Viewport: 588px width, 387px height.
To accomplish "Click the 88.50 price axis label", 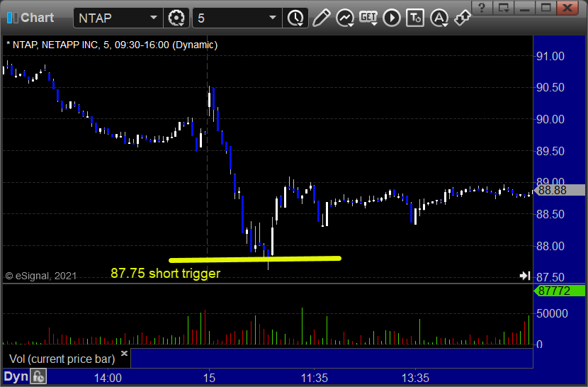I will [550, 214].
